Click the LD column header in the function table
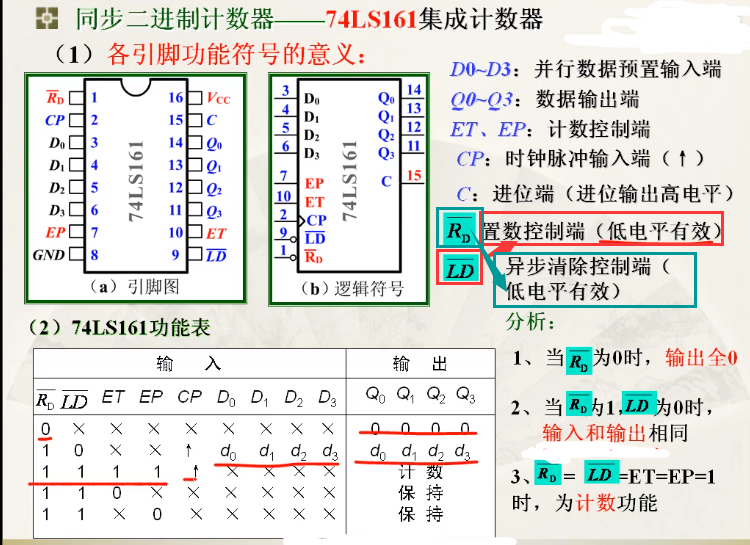Image resolution: width=750 pixels, height=545 pixels. (x=75, y=400)
